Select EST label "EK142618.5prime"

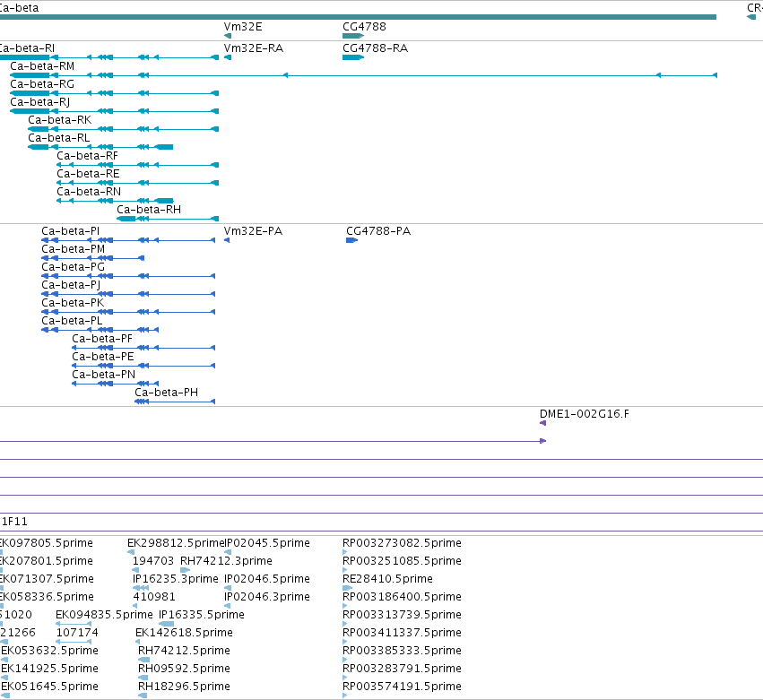(x=184, y=634)
